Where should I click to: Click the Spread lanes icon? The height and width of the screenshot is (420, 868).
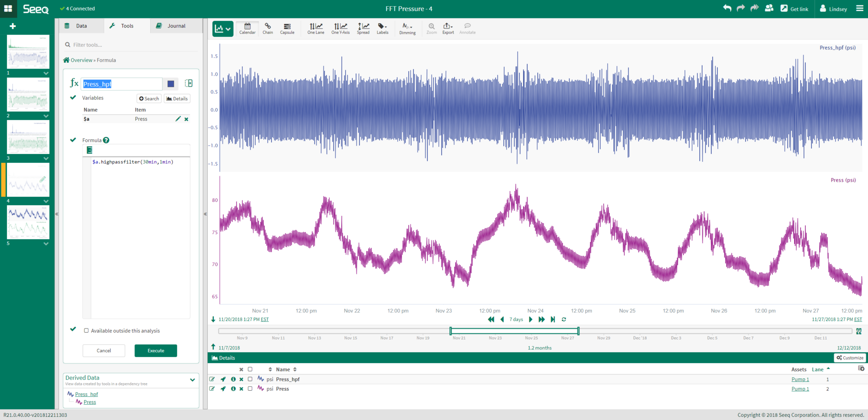pos(363,29)
